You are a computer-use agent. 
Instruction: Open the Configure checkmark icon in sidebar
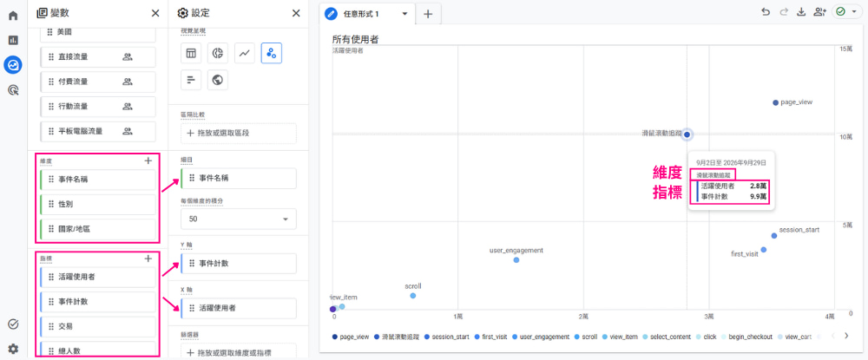click(13, 324)
